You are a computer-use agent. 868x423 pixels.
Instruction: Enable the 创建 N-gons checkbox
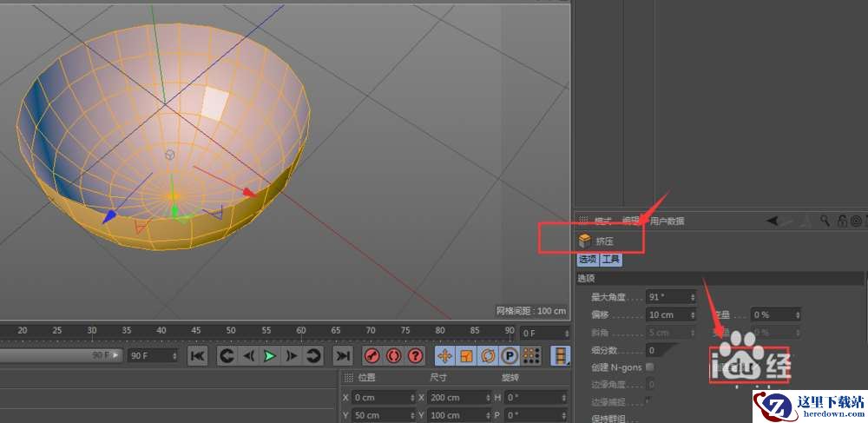[651, 367]
